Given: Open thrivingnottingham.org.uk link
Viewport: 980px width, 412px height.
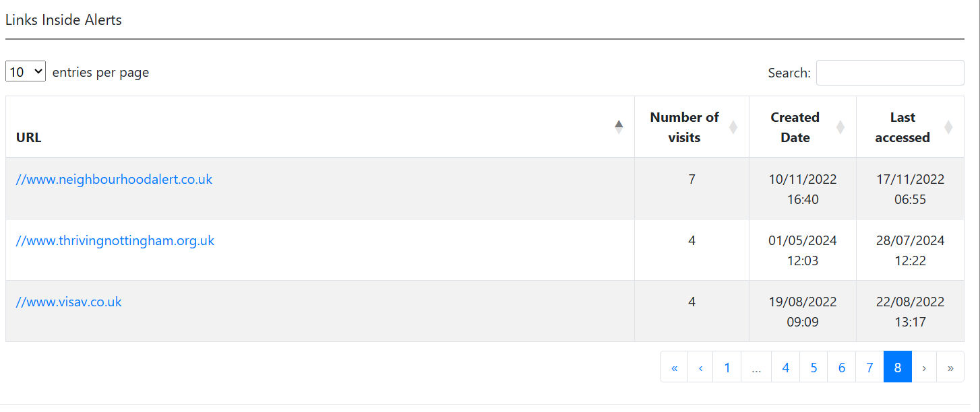Looking at the screenshot, I should pyautogui.click(x=115, y=240).
